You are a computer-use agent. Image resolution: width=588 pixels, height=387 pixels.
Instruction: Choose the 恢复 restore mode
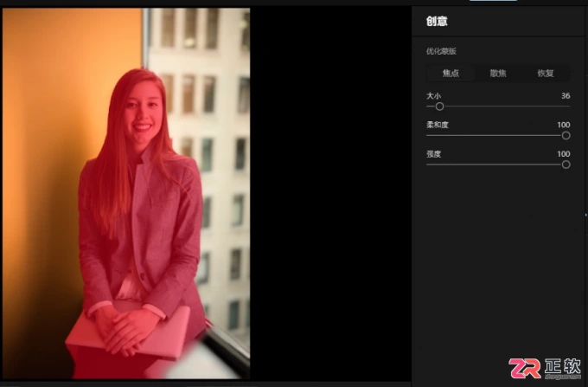click(x=546, y=74)
